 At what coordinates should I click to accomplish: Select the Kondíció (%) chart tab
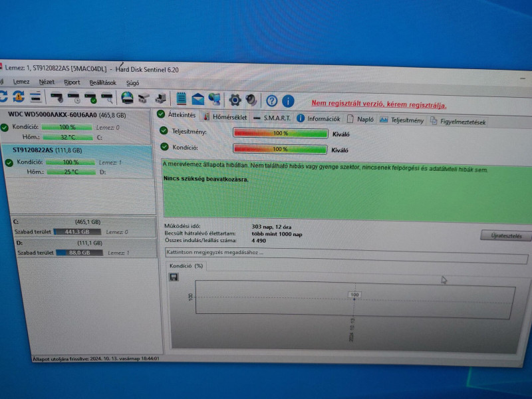186,265
